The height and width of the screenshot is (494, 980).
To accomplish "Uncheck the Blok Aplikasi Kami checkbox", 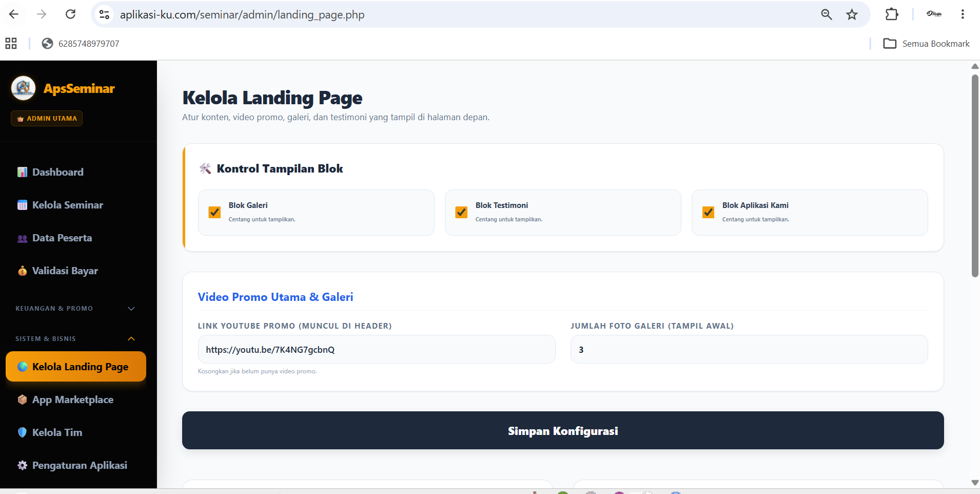I will [708, 212].
